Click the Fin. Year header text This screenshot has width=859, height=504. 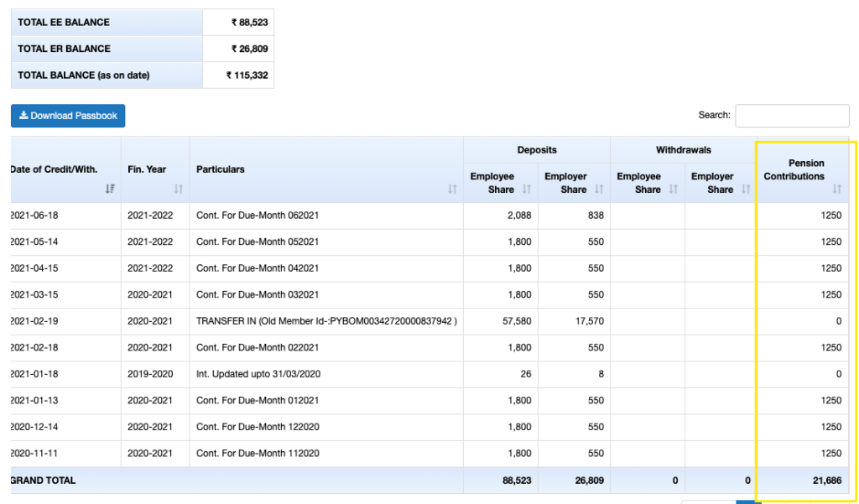pos(147,169)
